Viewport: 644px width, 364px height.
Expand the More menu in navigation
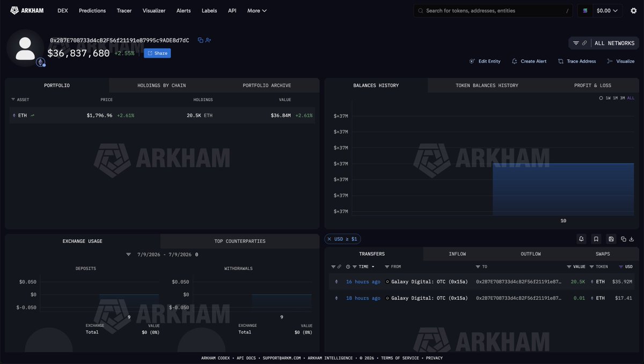(x=257, y=11)
